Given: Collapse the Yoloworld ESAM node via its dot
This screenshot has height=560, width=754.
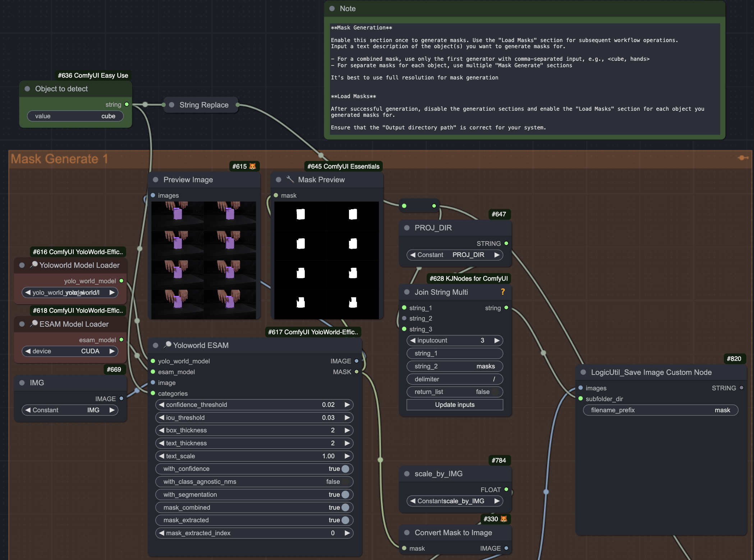Looking at the screenshot, I should (156, 345).
